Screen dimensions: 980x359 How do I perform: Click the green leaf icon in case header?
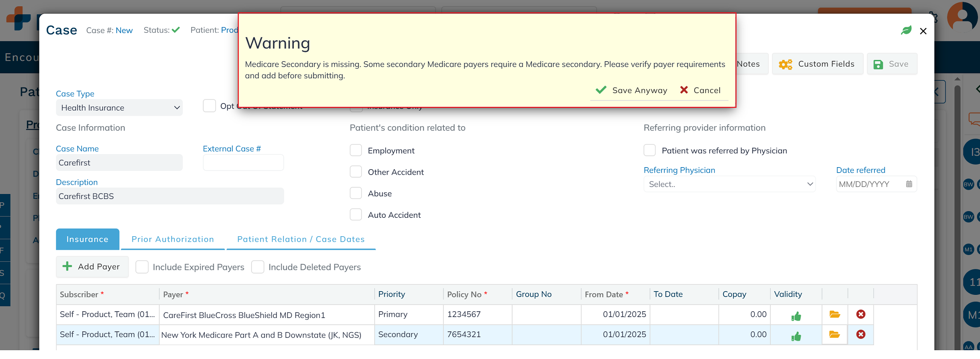coord(906,31)
